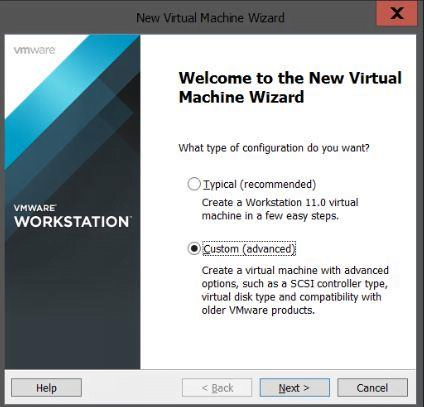This screenshot has width=424, height=407.
Task: Click the VMWARE WORKSTATION banner text
Action: click(x=73, y=217)
